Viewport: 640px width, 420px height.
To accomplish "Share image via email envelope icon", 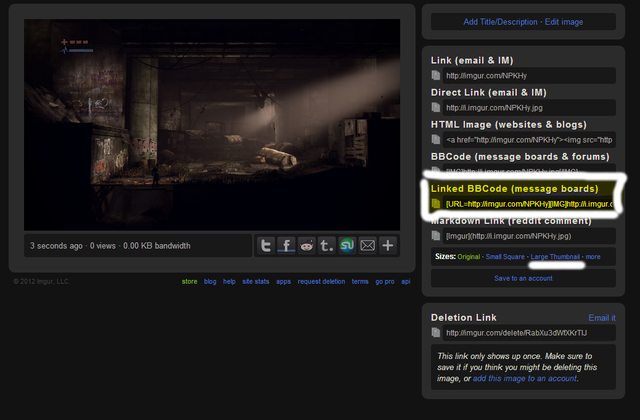I will pyautogui.click(x=367, y=246).
